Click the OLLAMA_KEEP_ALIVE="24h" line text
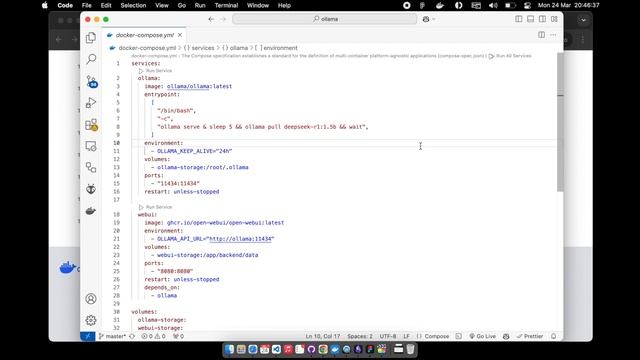The image size is (640, 360). 194,151
